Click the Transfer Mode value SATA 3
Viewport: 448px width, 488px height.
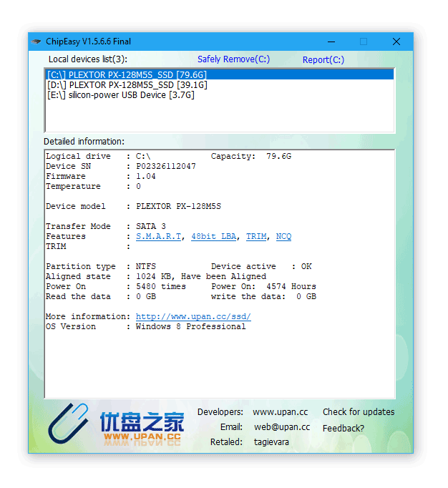coord(151,226)
